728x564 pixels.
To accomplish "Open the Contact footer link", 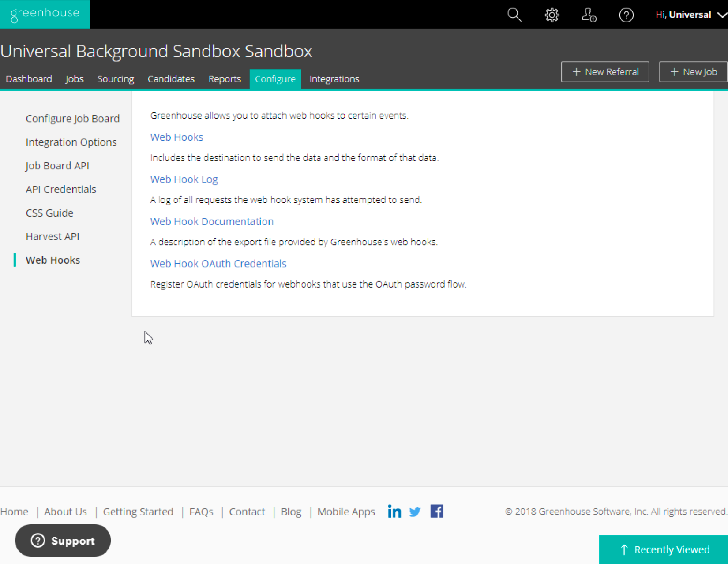I will 247,512.
